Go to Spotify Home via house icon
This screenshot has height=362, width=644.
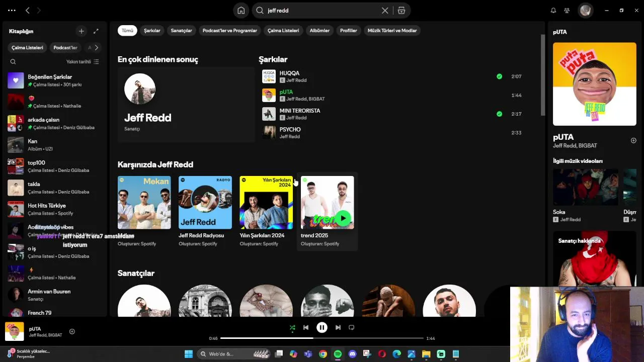(x=241, y=10)
